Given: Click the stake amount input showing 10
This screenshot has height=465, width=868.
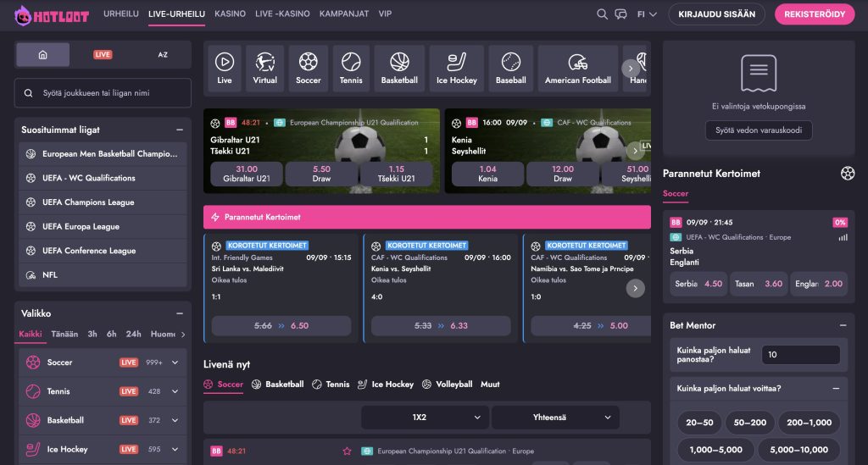Looking at the screenshot, I should pyautogui.click(x=800, y=355).
